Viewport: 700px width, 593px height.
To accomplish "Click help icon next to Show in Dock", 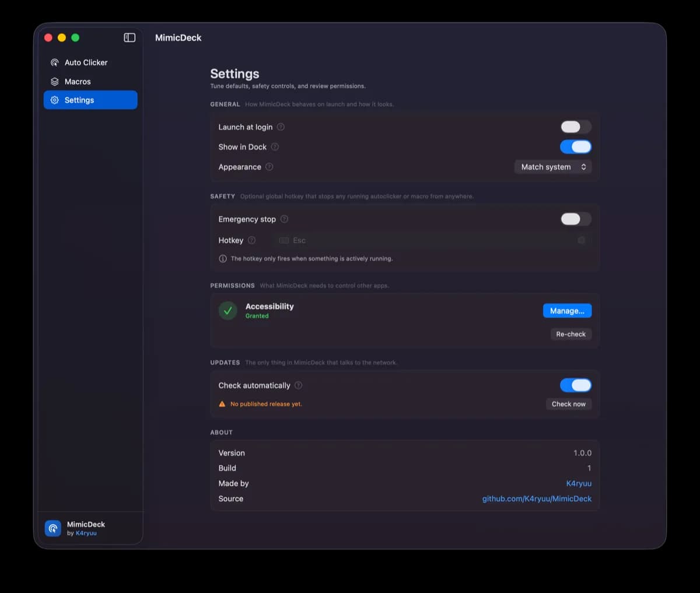I will tap(275, 146).
